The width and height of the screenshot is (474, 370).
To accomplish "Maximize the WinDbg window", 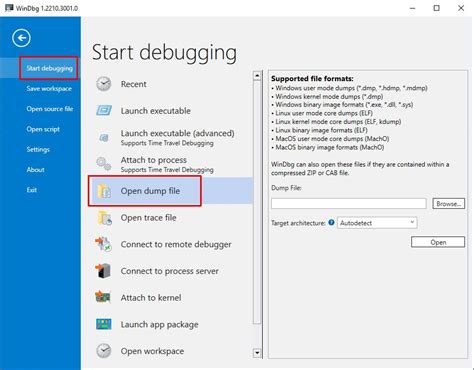I will click(437, 8).
